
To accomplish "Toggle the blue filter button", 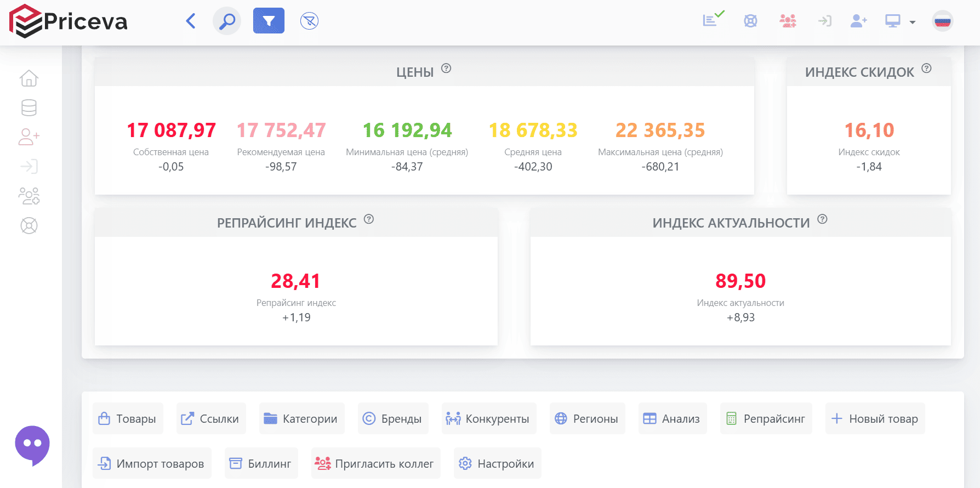I will coord(269,21).
